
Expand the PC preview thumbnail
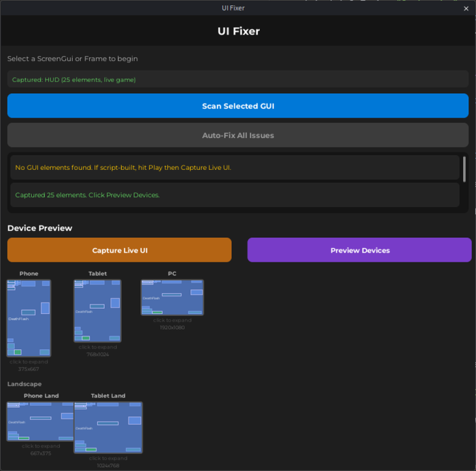[172, 298]
